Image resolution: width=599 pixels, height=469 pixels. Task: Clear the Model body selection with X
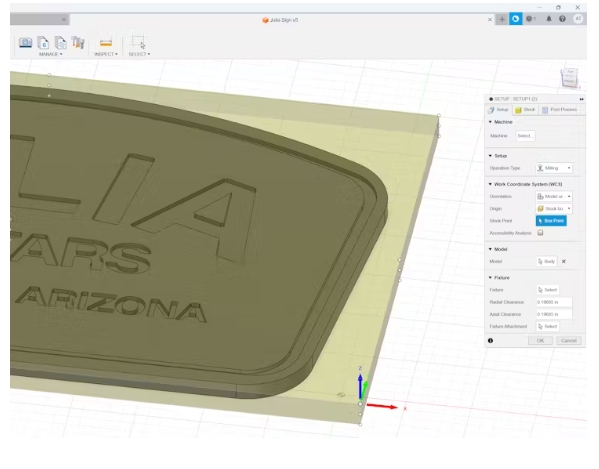point(563,261)
